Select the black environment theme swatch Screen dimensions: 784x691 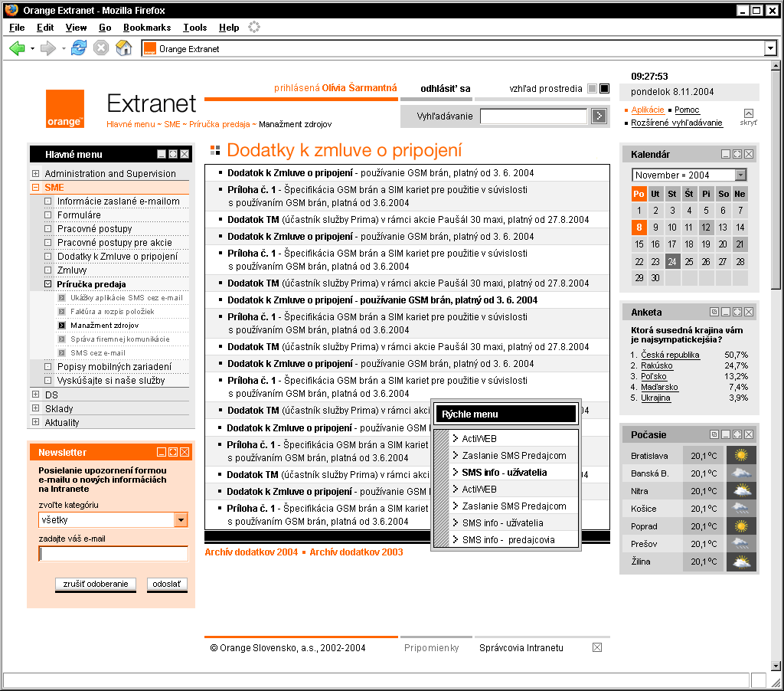coord(605,89)
